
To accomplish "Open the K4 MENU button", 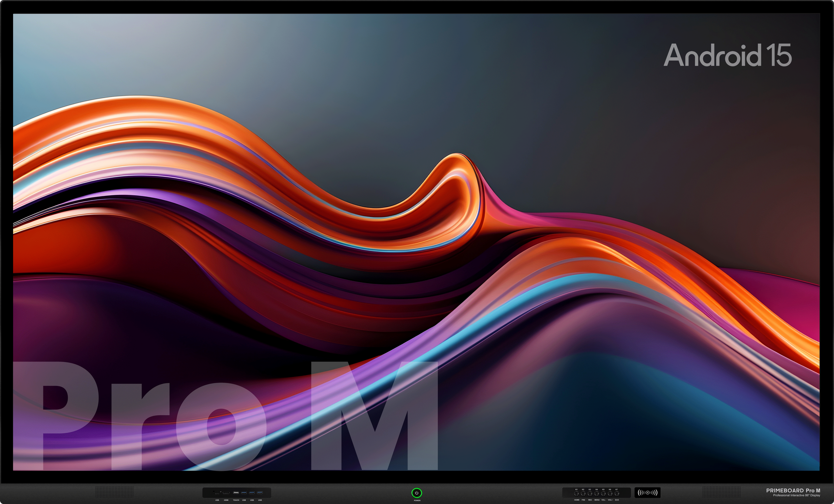I will click(597, 494).
